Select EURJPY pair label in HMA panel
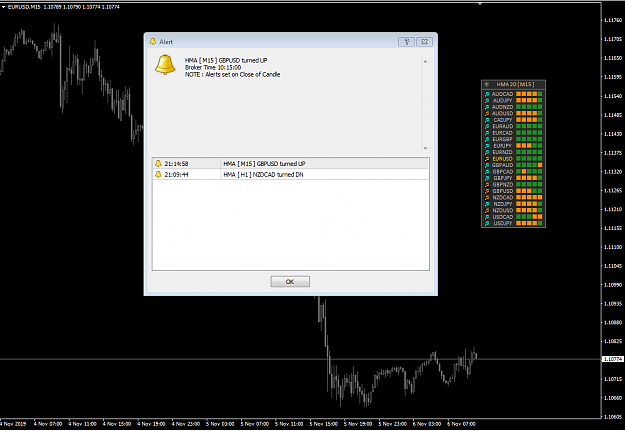Image resolution: width=625 pixels, height=431 pixels. (503, 146)
